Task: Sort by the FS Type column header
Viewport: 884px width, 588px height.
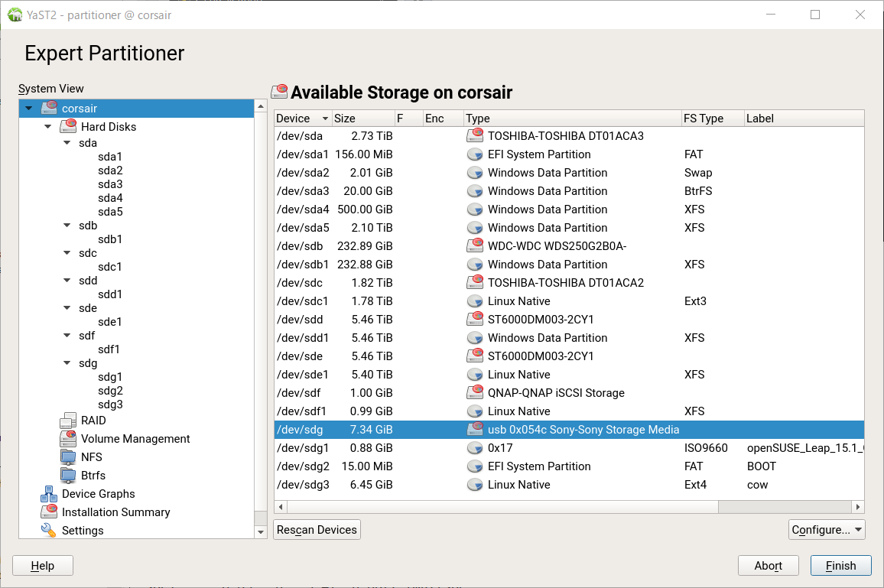Action: (x=712, y=119)
